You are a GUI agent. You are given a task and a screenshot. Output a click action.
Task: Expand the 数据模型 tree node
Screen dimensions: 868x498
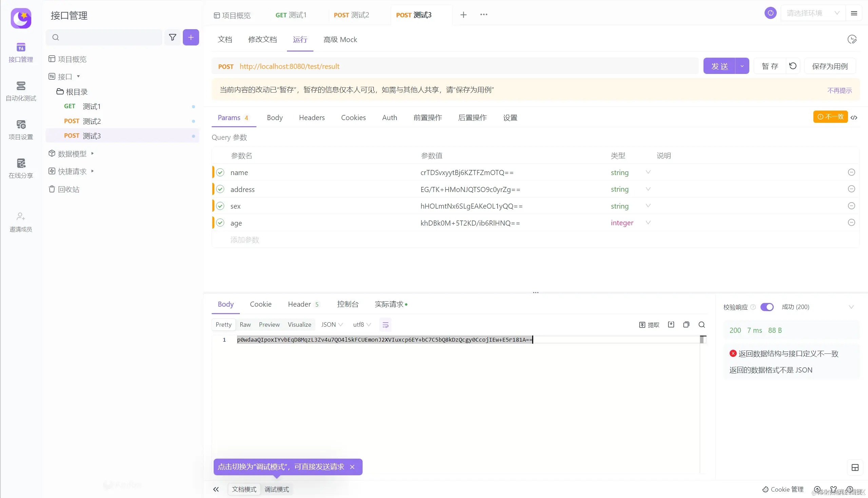tap(92, 154)
